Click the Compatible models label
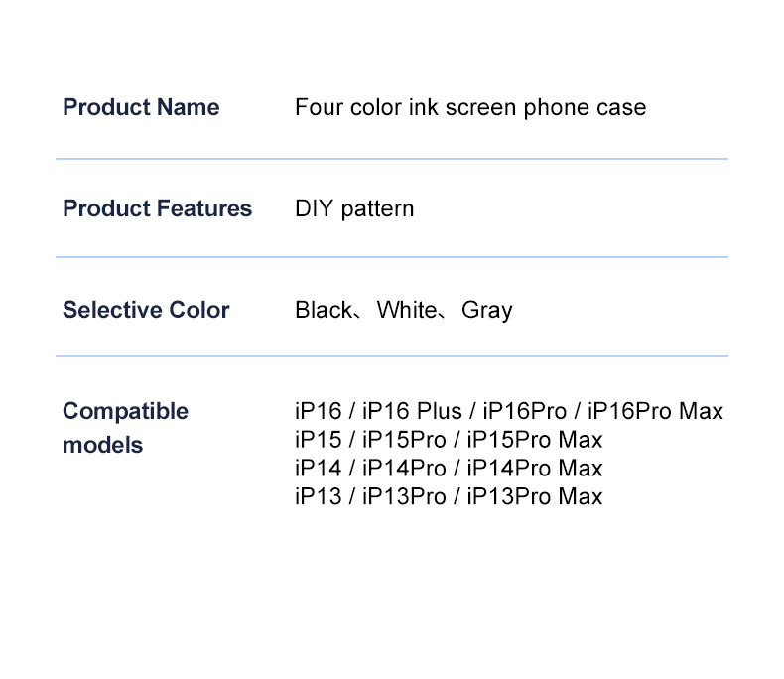Screen dimensions: 784x679 pos(125,428)
